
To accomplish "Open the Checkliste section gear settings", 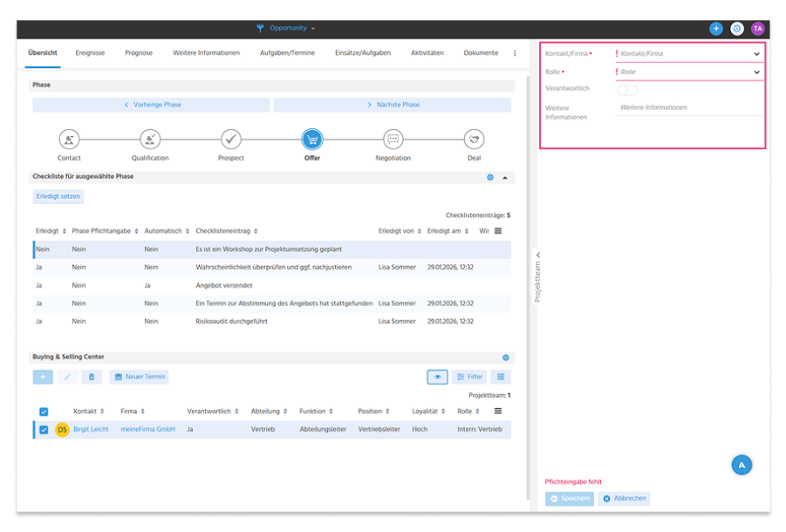I will [490, 177].
